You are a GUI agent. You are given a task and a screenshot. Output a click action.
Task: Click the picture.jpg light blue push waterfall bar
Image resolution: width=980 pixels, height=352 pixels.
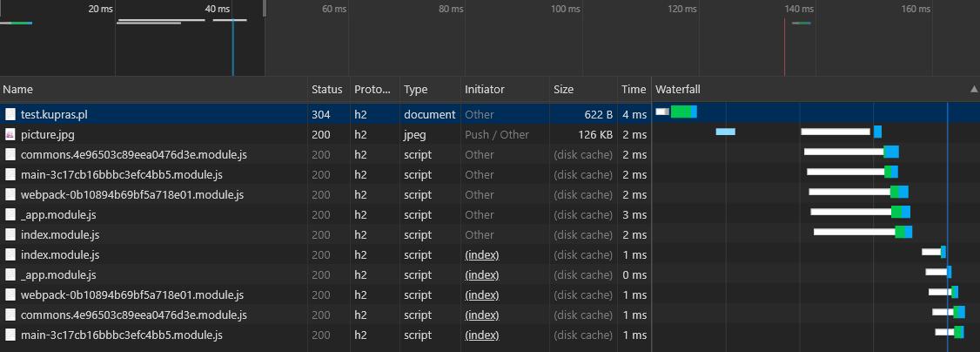click(726, 132)
